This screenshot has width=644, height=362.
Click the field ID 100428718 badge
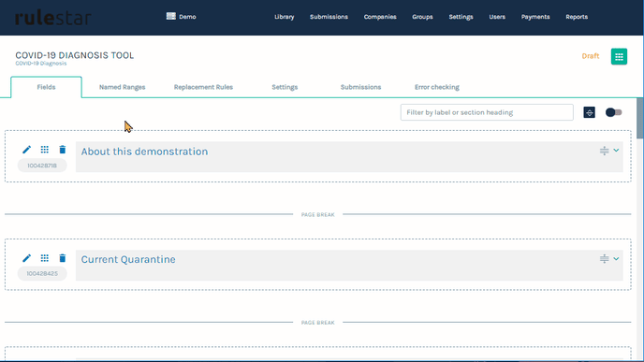42,166
